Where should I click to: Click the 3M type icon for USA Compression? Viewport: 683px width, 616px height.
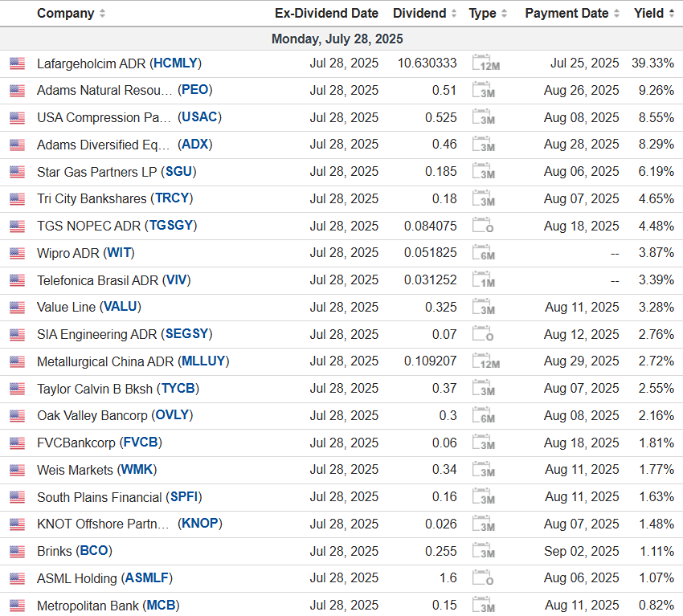click(x=483, y=117)
